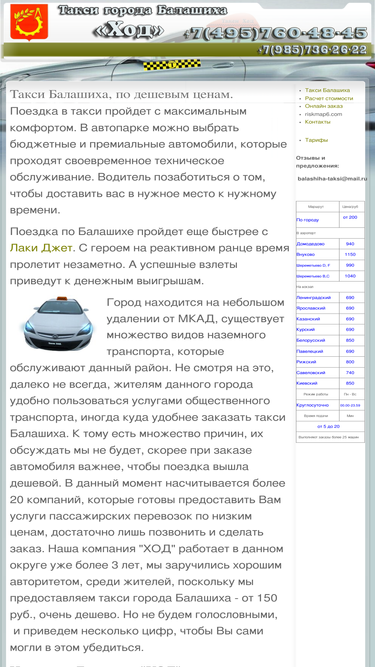Click the Киевский station route
The height and width of the screenshot is (667, 375).
pyautogui.click(x=307, y=383)
